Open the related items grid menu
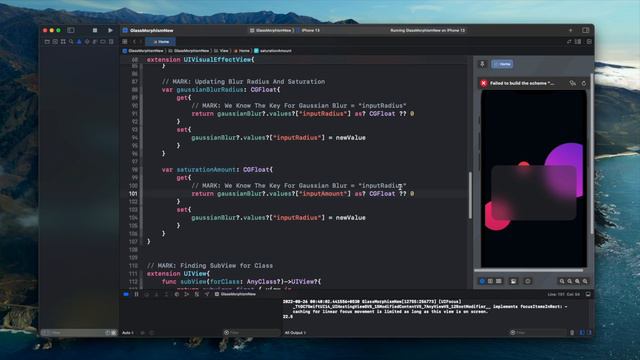Viewport: 640px width, 360px height. tap(125, 42)
